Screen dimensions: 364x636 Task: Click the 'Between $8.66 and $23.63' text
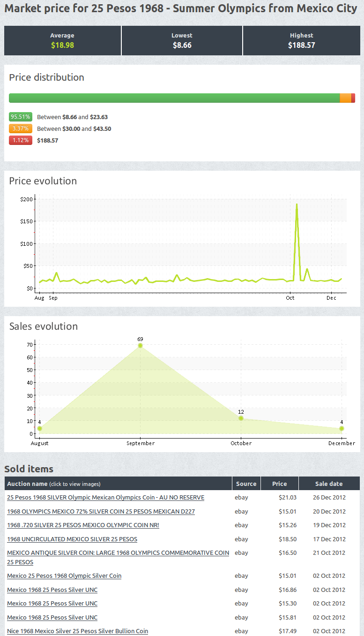click(x=73, y=117)
